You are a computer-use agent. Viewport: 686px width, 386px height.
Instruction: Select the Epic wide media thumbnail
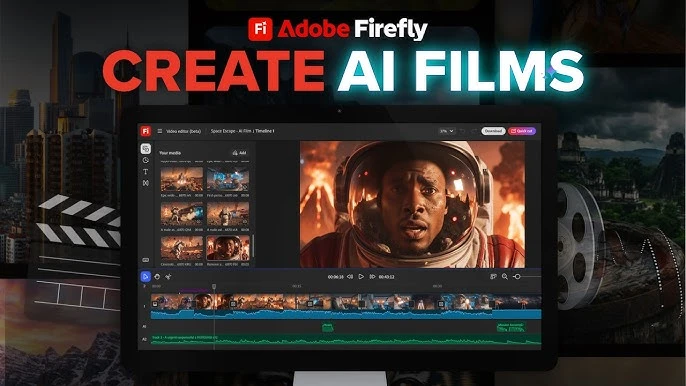pos(182,179)
